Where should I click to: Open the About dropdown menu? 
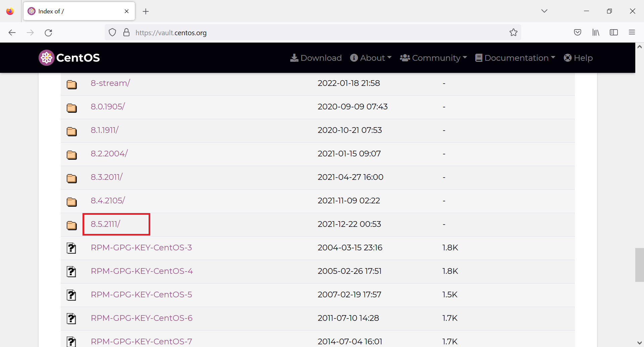click(x=370, y=58)
